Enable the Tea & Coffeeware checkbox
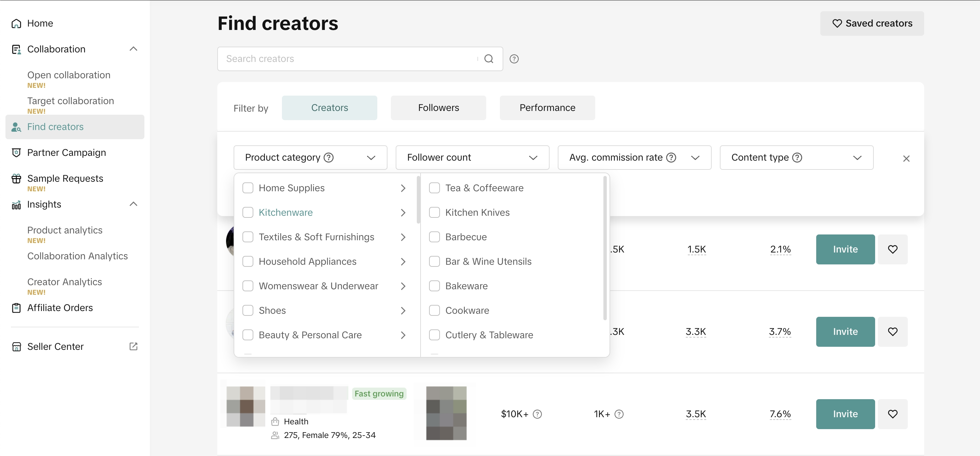Image resolution: width=980 pixels, height=456 pixels. click(x=434, y=188)
